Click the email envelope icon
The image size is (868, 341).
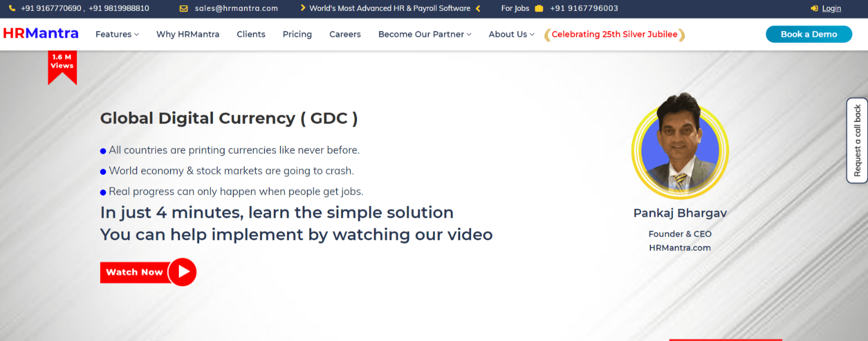pyautogui.click(x=183, y=9)
